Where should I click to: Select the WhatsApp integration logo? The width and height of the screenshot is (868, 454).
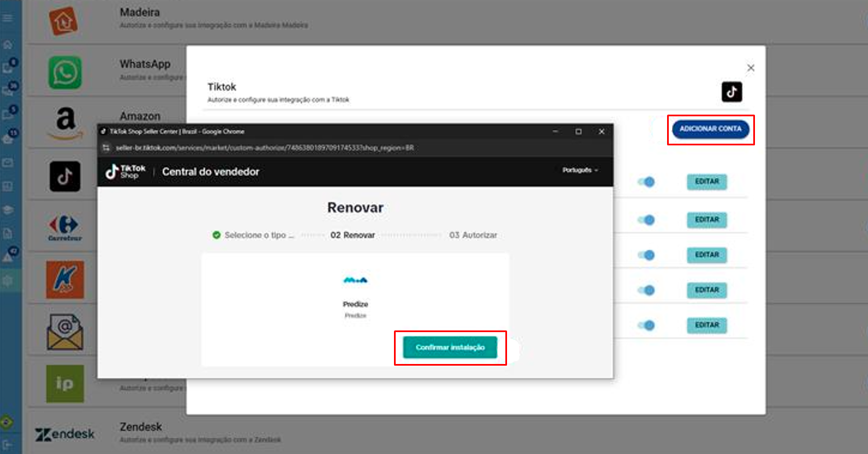click(65, 72)
